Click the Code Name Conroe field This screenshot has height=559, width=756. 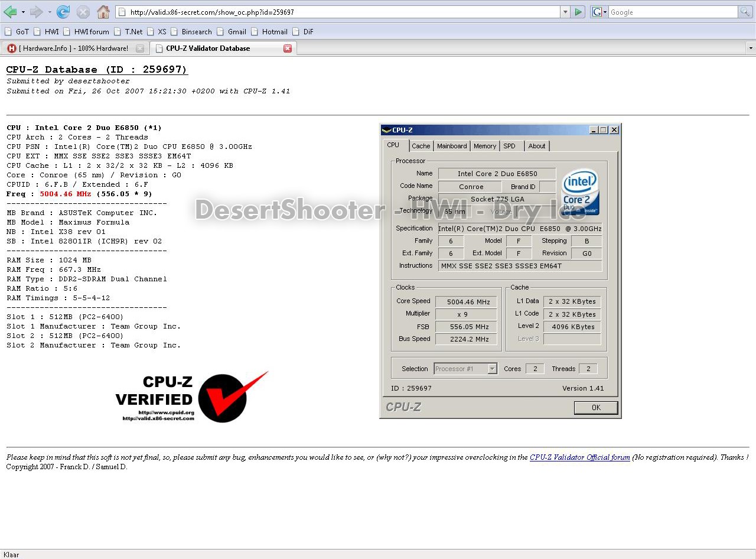click(x=470, y=187)
